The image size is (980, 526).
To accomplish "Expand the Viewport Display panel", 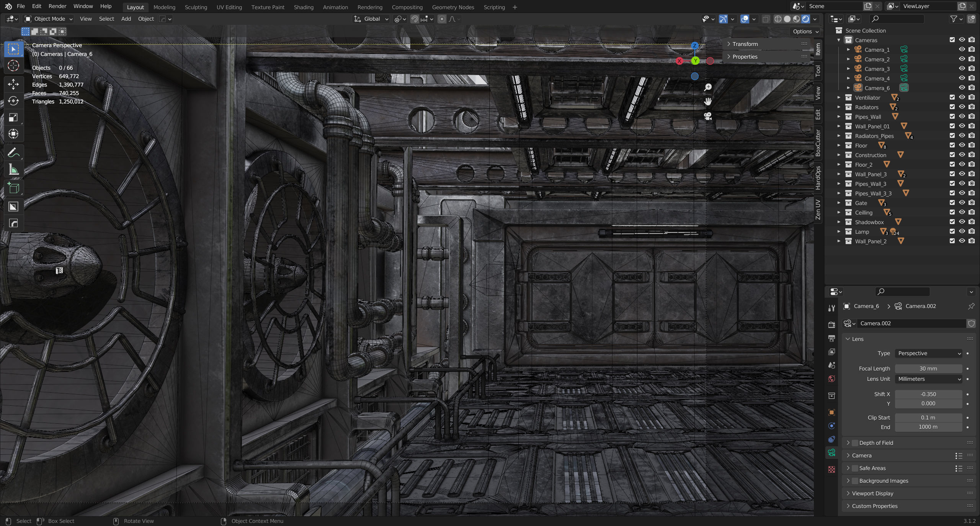I will click(872, 493).
